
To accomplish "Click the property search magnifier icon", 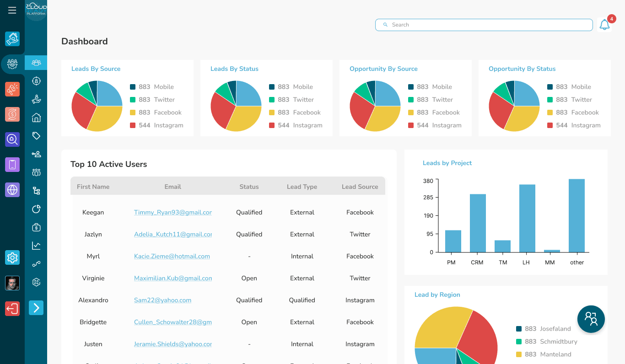I will click(x=12, y=139).
